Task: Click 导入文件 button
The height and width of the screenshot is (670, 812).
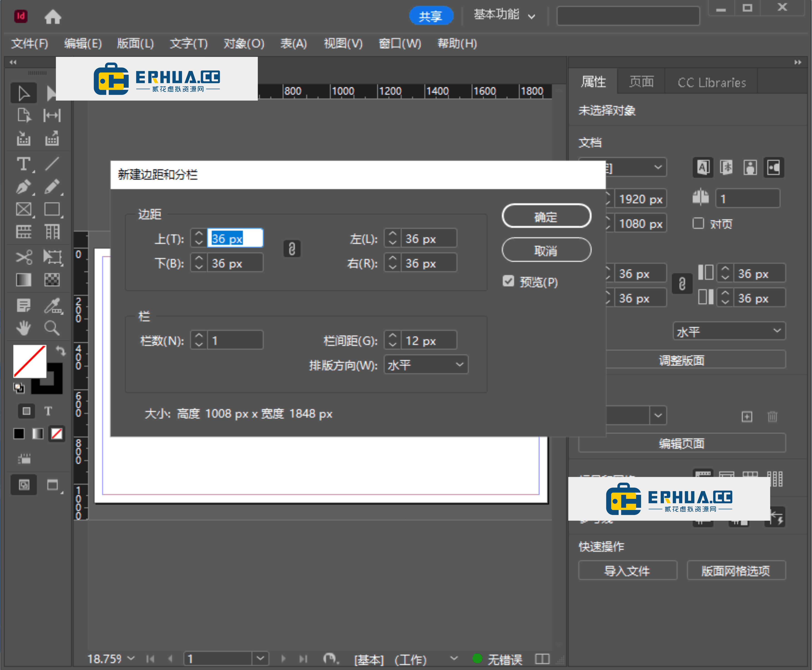Action: coord(628,570)
